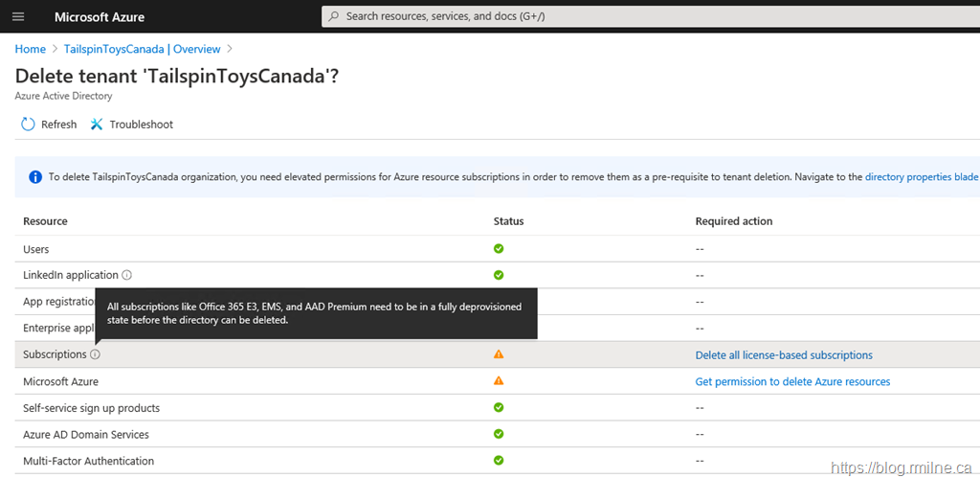Click the blue information banner icon

pyautogui.click(x=35, y=177)
